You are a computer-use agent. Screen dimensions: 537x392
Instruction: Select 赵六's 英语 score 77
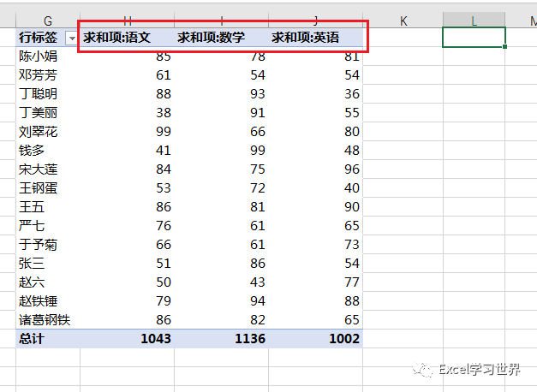(316, 282)
